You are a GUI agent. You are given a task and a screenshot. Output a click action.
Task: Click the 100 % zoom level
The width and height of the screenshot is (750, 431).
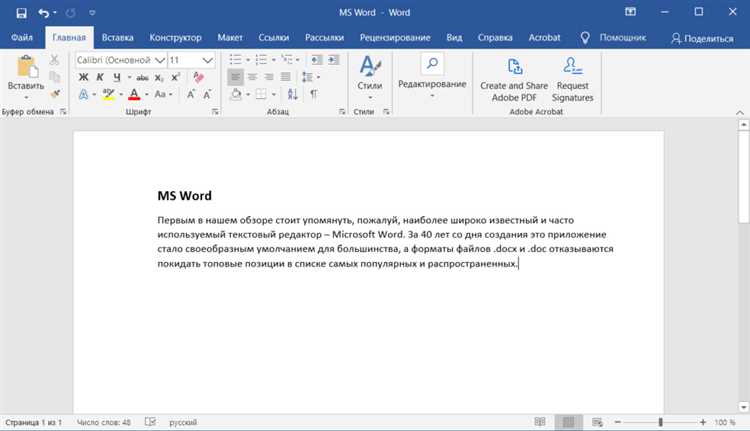[725, 422]
